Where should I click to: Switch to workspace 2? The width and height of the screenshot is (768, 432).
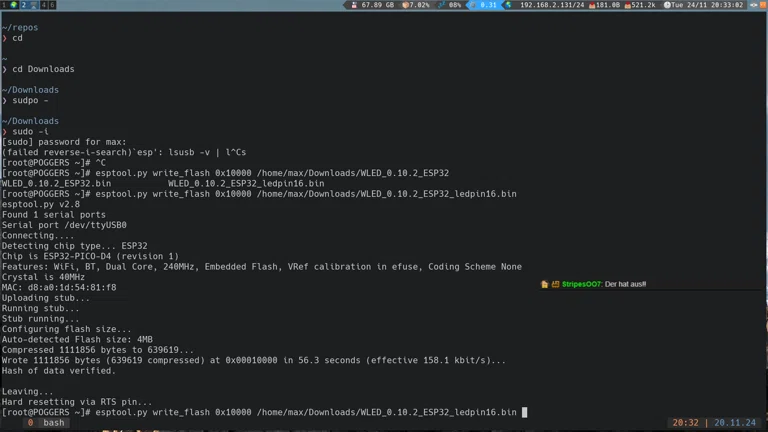(24, 5)
